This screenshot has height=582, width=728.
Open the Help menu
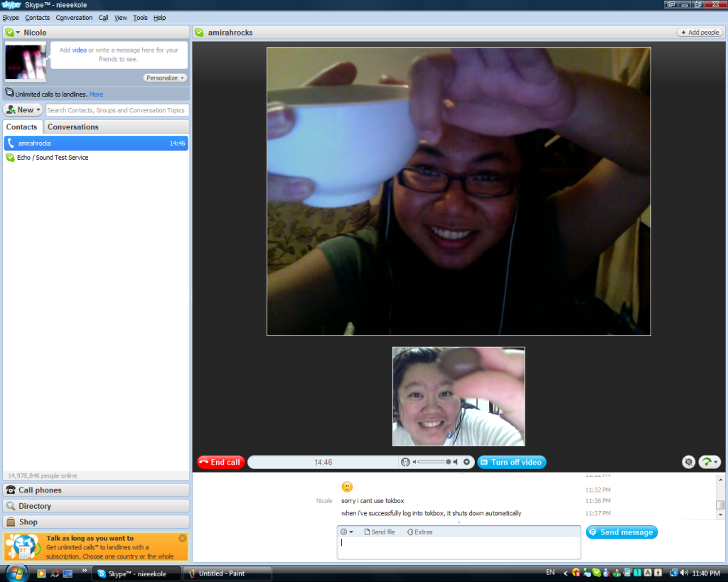click(159, 18)
